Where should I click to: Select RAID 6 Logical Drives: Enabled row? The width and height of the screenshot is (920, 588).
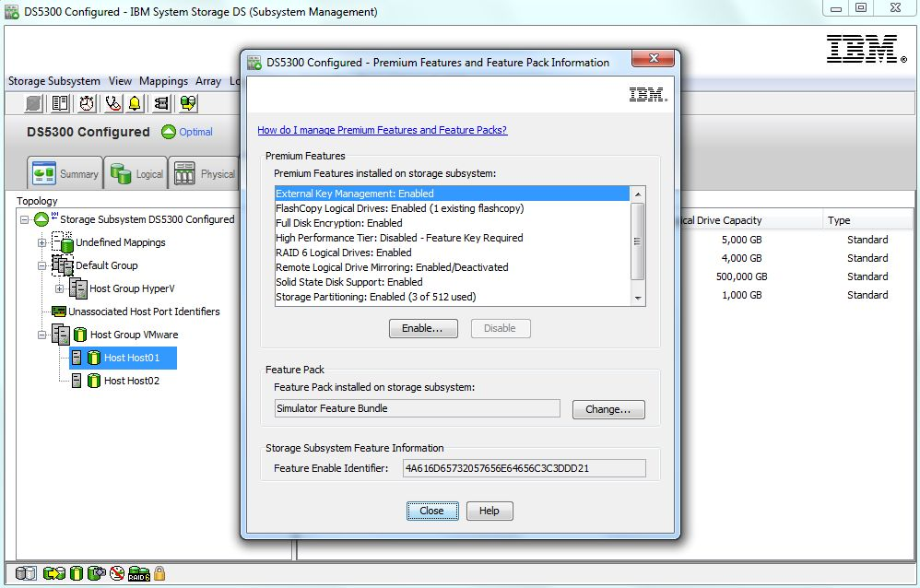click(453, 253)
